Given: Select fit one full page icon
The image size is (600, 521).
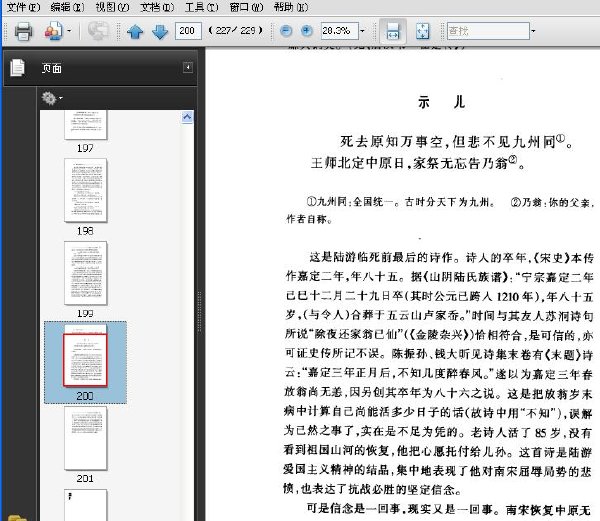Looking at the screenshot, I should coord(422,31).
